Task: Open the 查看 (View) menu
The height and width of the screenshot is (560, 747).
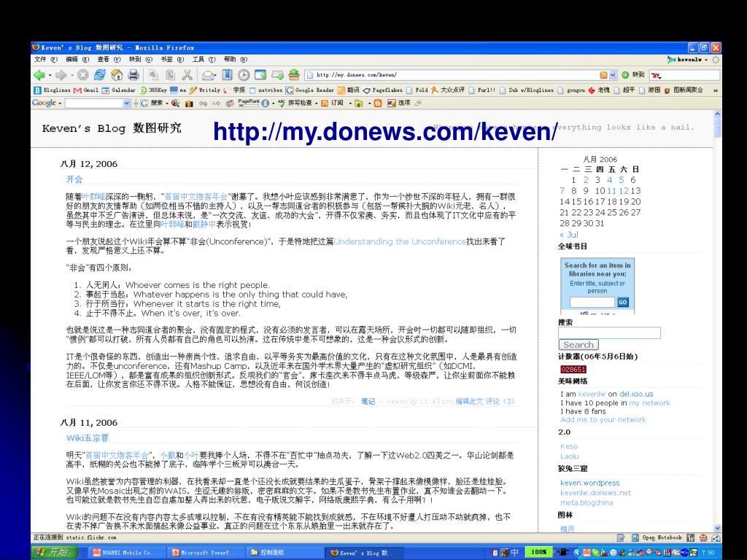Action: coord(109,59)
